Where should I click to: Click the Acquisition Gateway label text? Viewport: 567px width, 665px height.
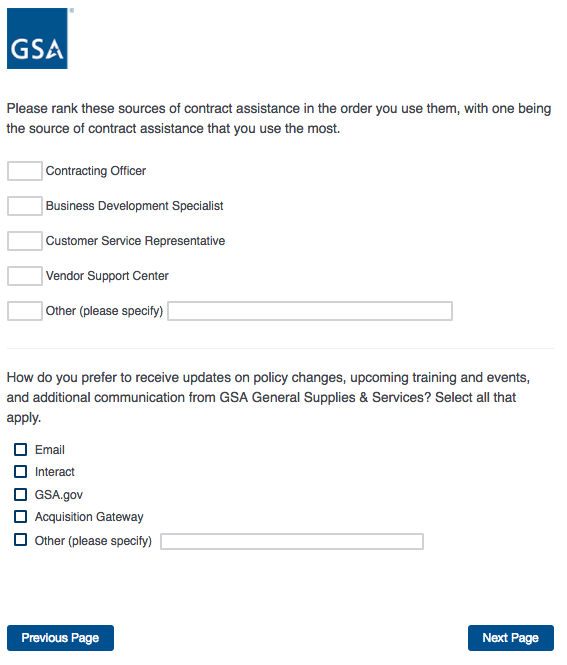pyautogui.click(x=89, y=517)
